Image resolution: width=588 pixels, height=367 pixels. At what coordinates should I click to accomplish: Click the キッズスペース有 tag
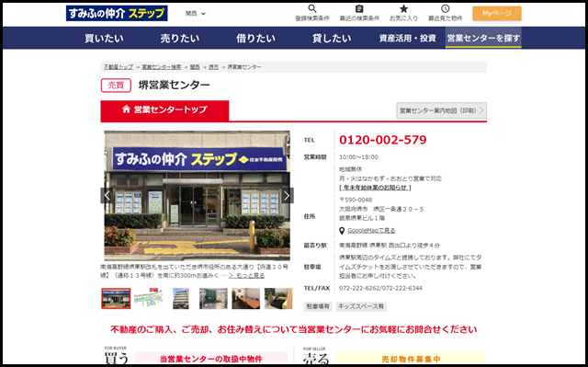(361, 306)
